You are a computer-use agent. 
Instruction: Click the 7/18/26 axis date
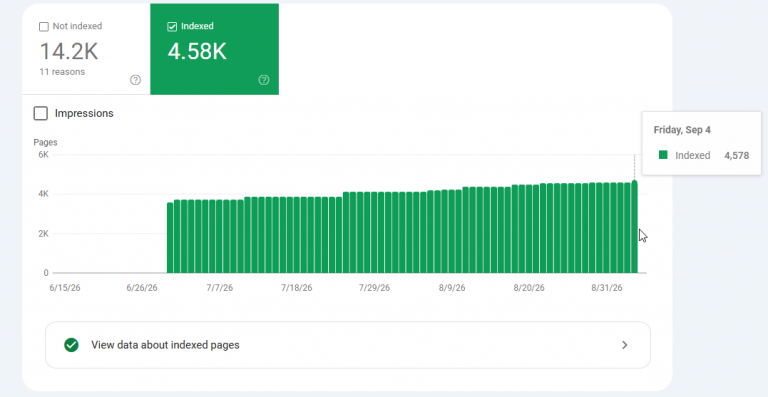pyautogui.click(x=297, y=288)
